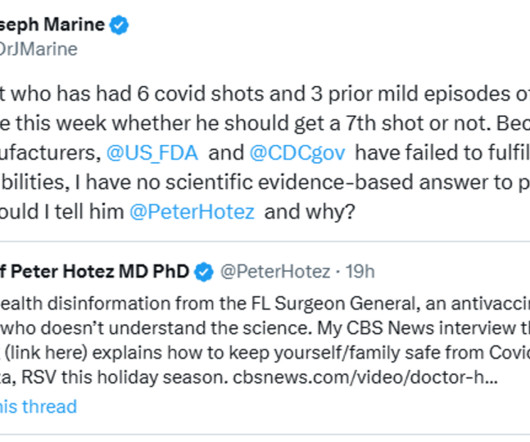Click Peter Hotez's blue verified badge
Viewport: 530px width, 442px height.
(x=203, y=272)
